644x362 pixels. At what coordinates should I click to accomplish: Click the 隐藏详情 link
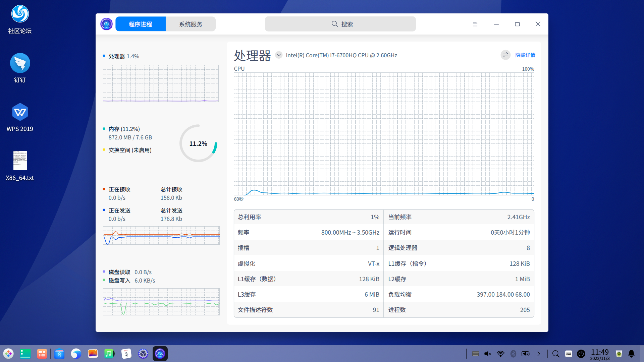click(x=525, y=55)
